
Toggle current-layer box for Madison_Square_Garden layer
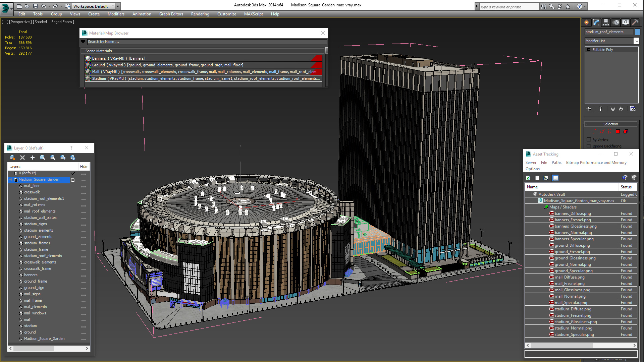point(73,180)
